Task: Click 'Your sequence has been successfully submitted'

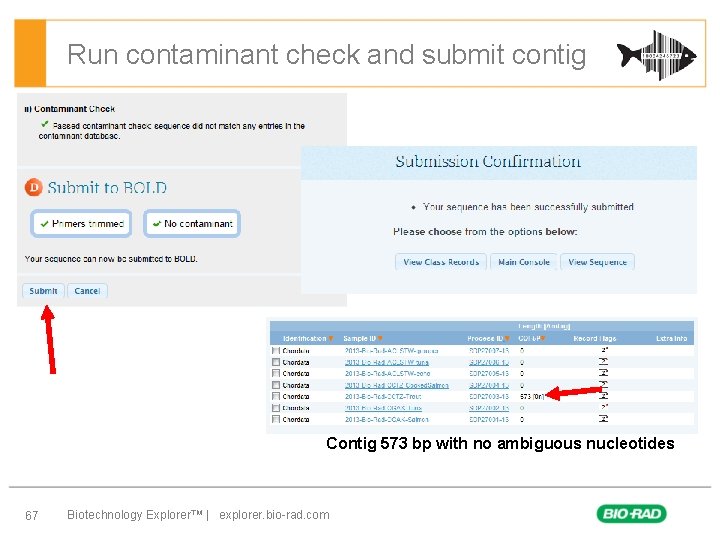Action: click(x=528, y=207)
